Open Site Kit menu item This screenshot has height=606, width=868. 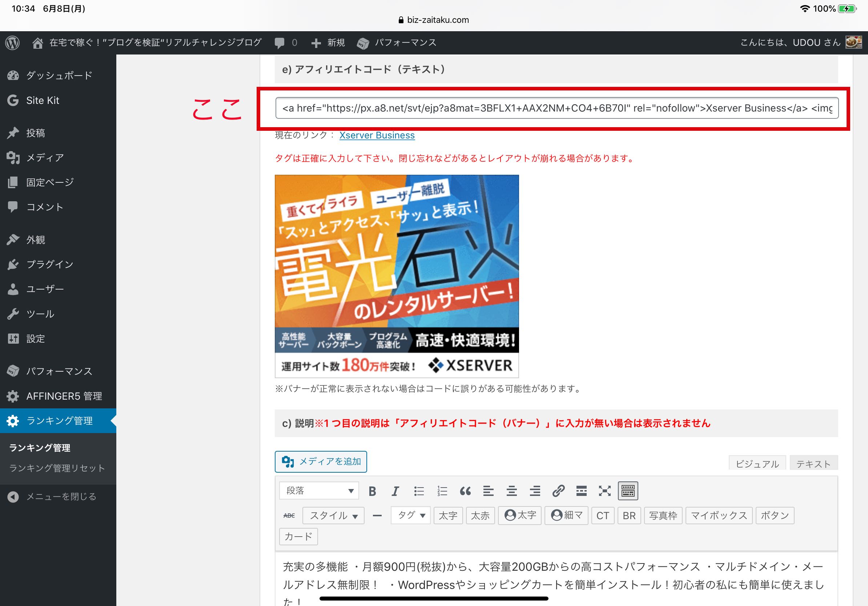[58, 101]
